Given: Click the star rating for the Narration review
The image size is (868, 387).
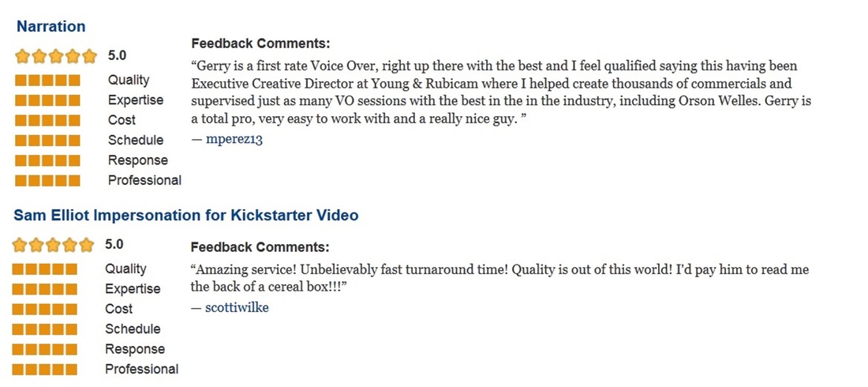Looking at the screenshot, I should click(x=56, y=56).
